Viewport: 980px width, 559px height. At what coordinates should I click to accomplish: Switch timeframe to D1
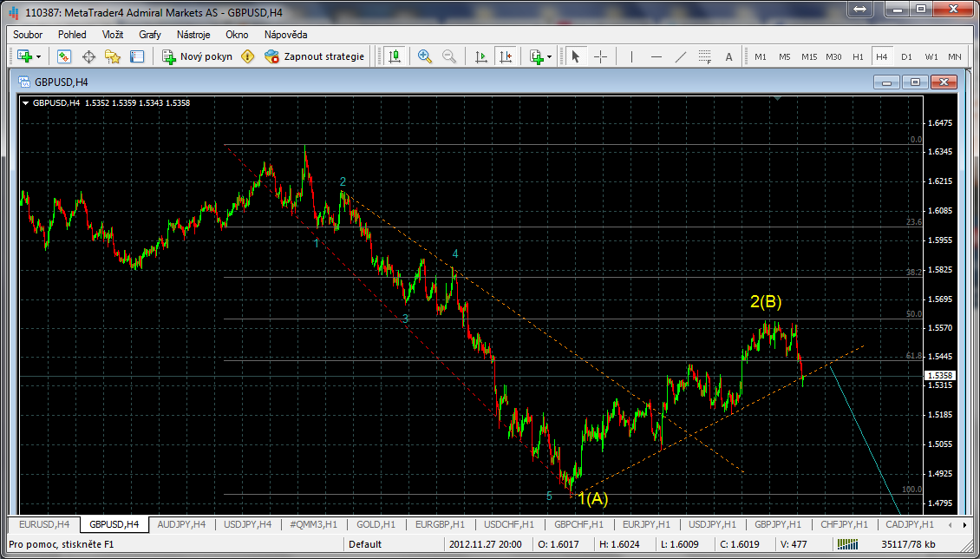click(x=907, y=56)
